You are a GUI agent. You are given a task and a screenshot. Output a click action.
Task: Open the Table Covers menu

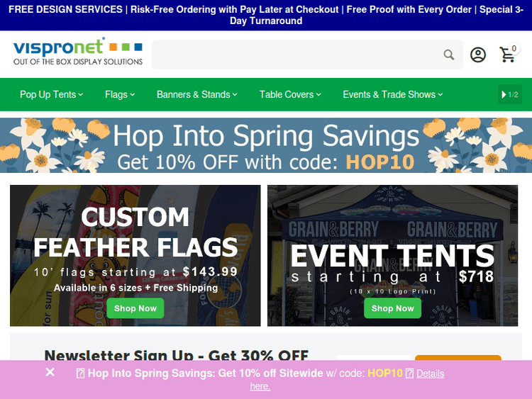pos(290,94)
